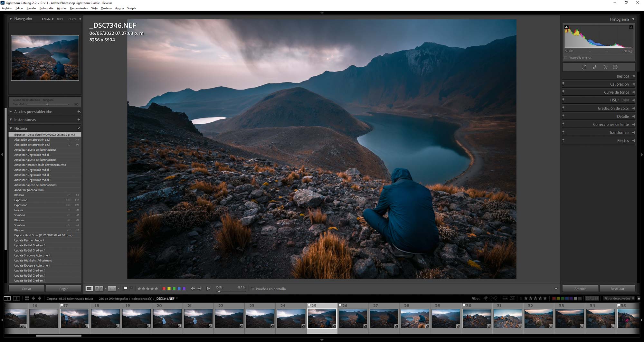Toggle shadow clipping indicator in histogram
The height and width of the screenshot is (342, 644).
(566, 27)
